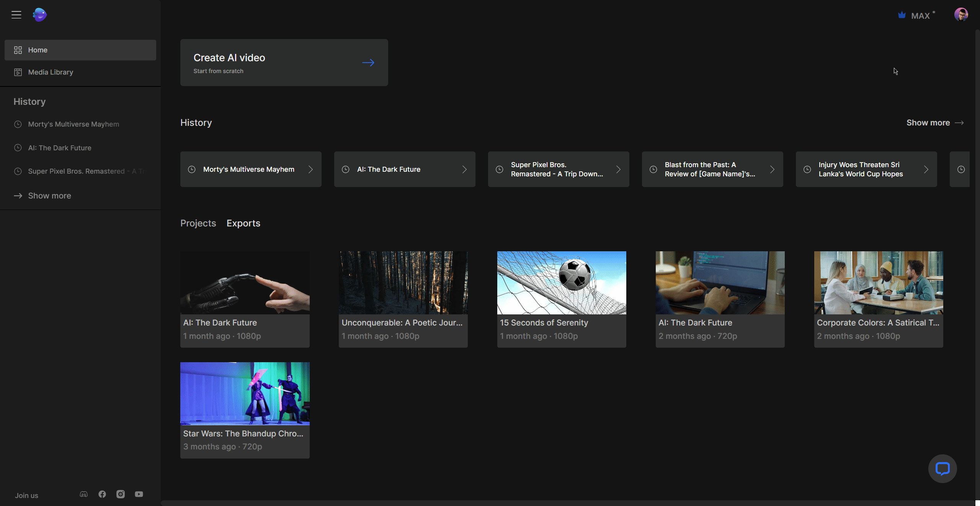Image resolution: width=980 pixels, height=506 pixels.
Task: Click the MAX plan label
Action: 921,16
